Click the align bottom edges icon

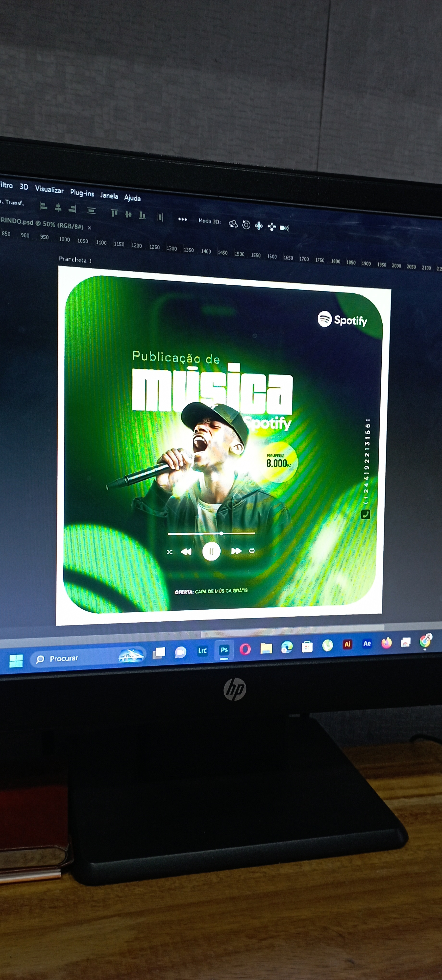coord(142,215)
